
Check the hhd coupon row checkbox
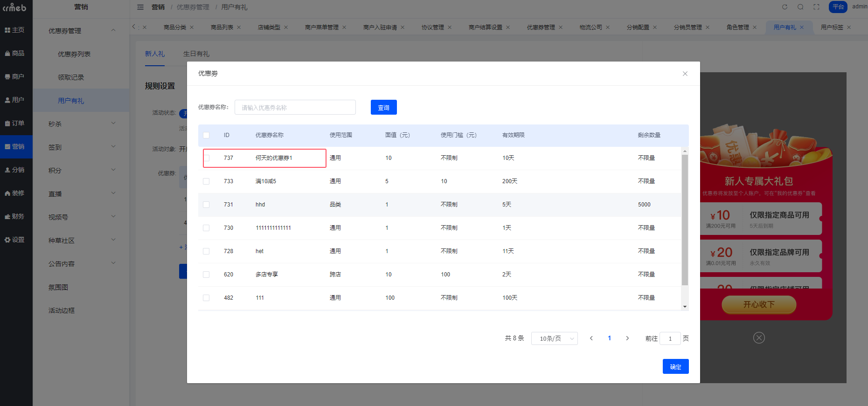click(x=206, y=205)
